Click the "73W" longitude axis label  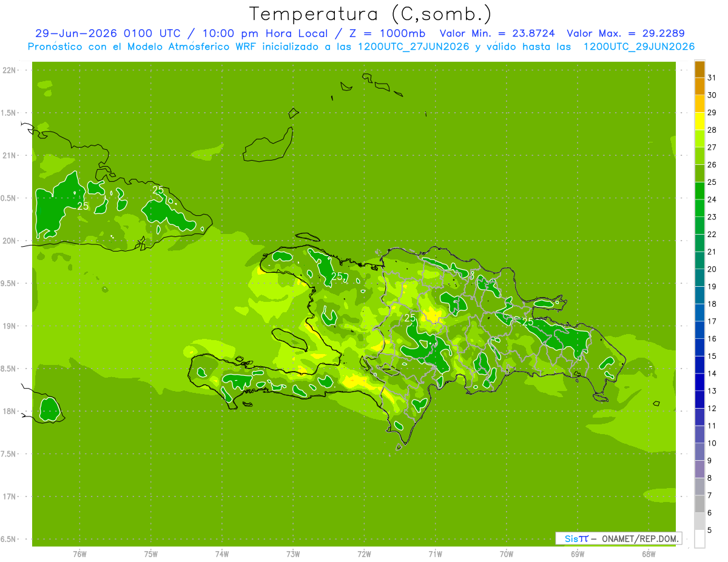[x=293, y=554]
